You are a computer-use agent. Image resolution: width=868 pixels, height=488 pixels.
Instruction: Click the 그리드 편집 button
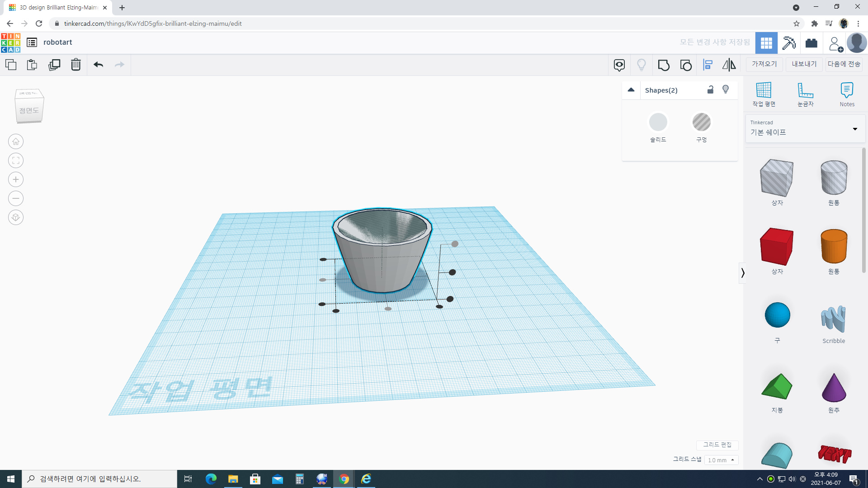[717, 445]
